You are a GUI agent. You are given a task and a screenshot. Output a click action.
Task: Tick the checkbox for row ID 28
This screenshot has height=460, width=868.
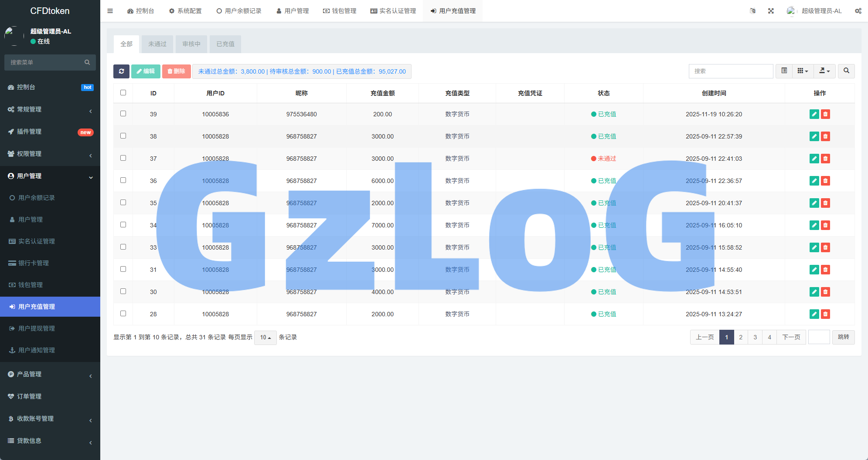pos(123,314)
